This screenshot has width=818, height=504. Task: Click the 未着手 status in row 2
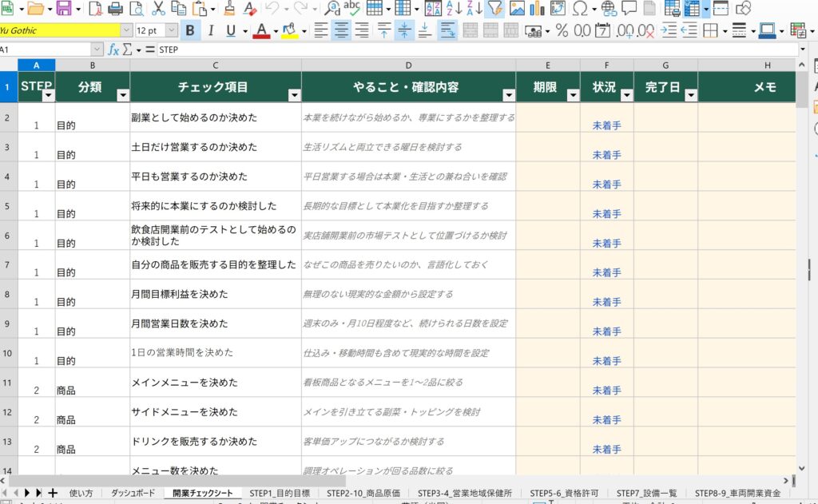pyautogui.click(x=607, y=125)
